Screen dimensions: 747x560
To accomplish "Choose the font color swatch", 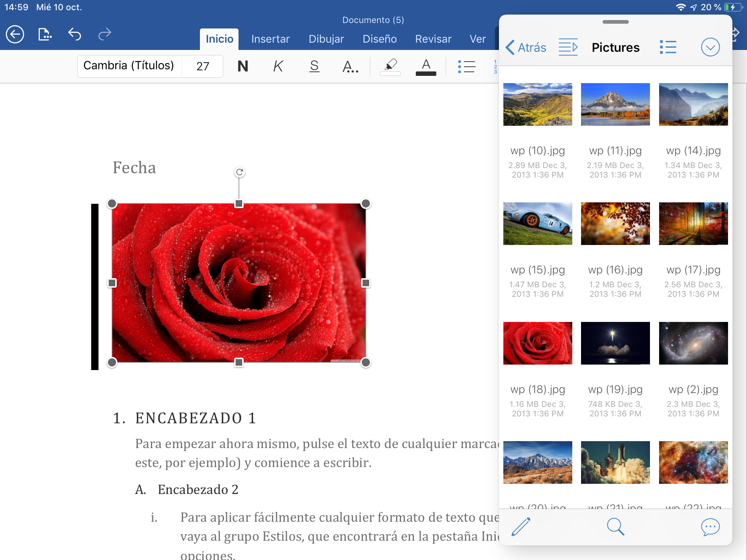I will click(x=426, y=67).
